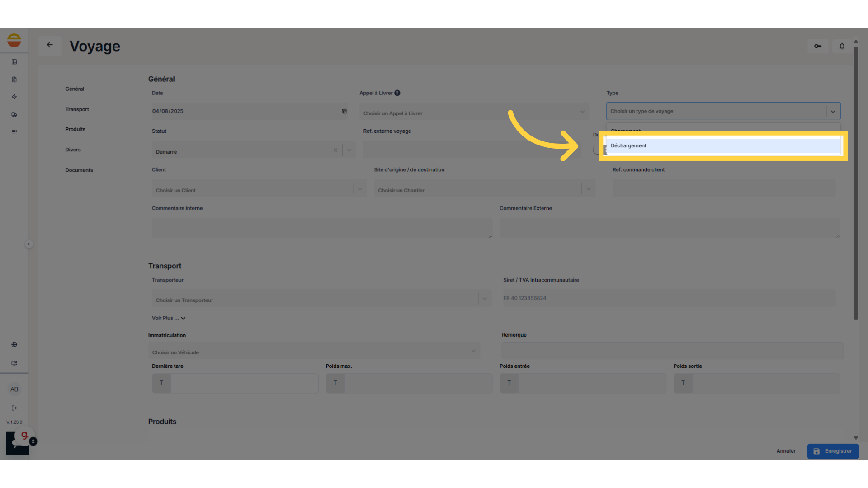
Task: Open the list icon in the sidebar
Action: tap(14, 131)
